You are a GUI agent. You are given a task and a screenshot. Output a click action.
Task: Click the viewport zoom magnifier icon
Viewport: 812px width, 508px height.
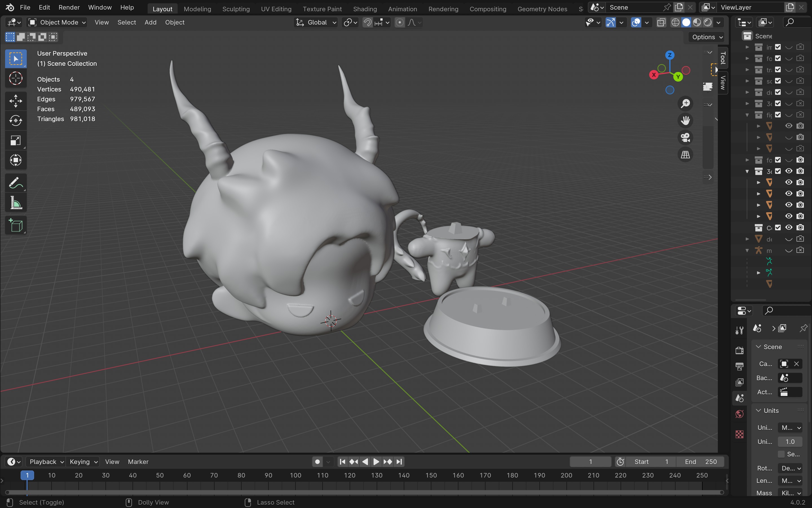tap(685, 104)
